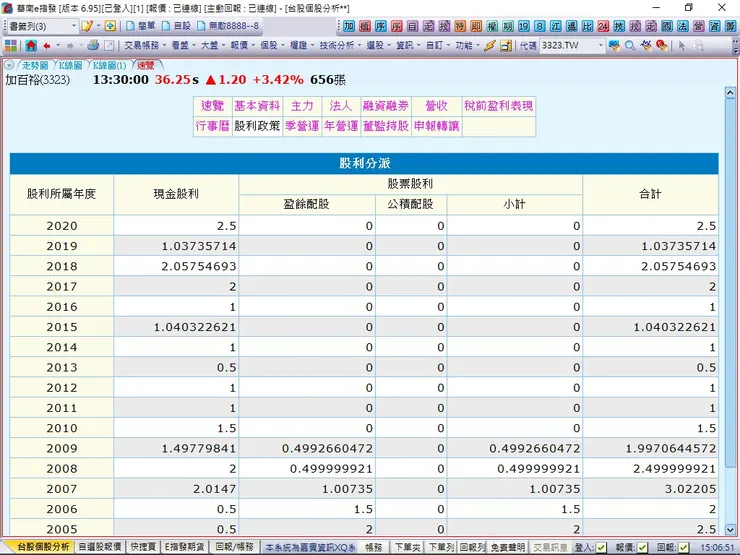The width and height of the screenshot is (740, 555).
Task: Open the 行事曆 link
Action: click(212, 126)
